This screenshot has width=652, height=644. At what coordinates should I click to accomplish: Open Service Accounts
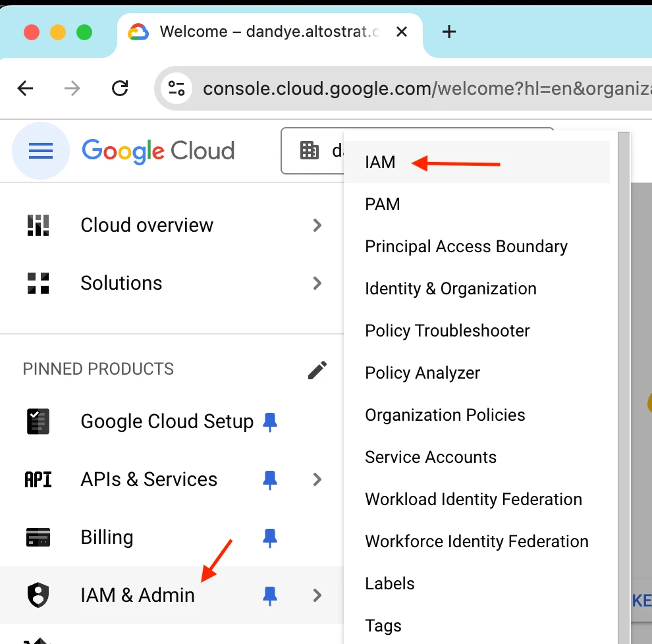pyautogui.click(x=477, y=458)
